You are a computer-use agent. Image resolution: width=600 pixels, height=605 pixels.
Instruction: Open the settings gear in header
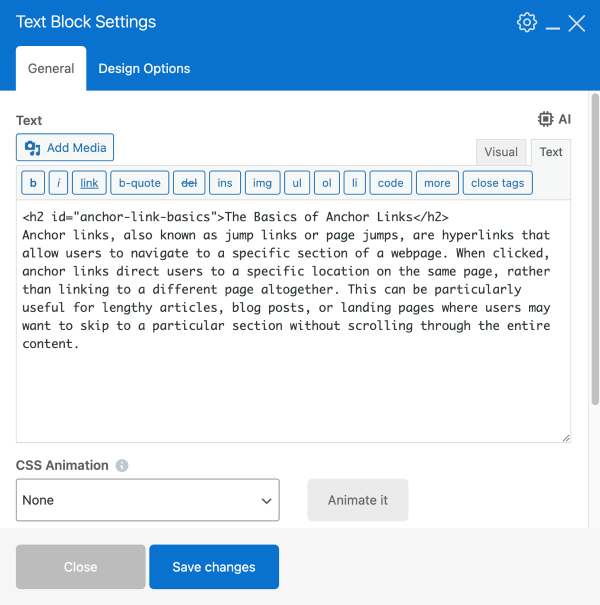point(526,22)
